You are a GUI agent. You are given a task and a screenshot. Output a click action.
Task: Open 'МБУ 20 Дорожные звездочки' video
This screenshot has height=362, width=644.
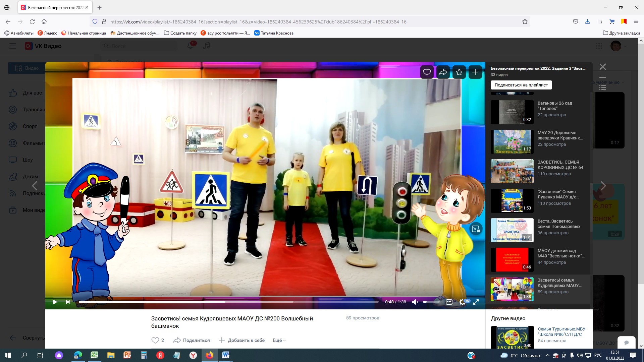click(x=539, y=142)
